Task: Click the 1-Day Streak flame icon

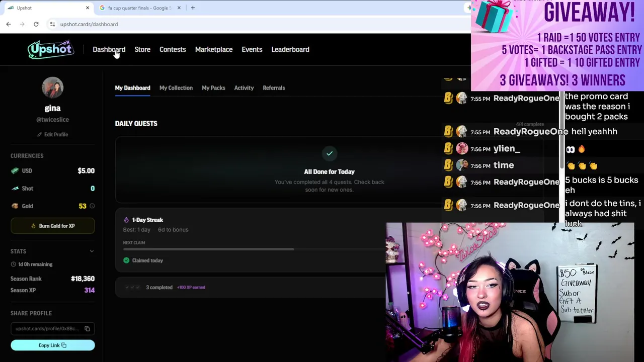Action: (126, 220)
